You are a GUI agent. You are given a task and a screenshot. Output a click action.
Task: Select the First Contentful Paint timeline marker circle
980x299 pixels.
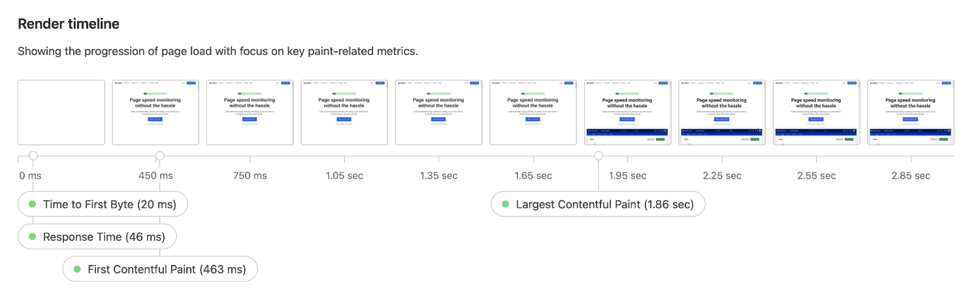pyautogui.click(x=159, y=156)
